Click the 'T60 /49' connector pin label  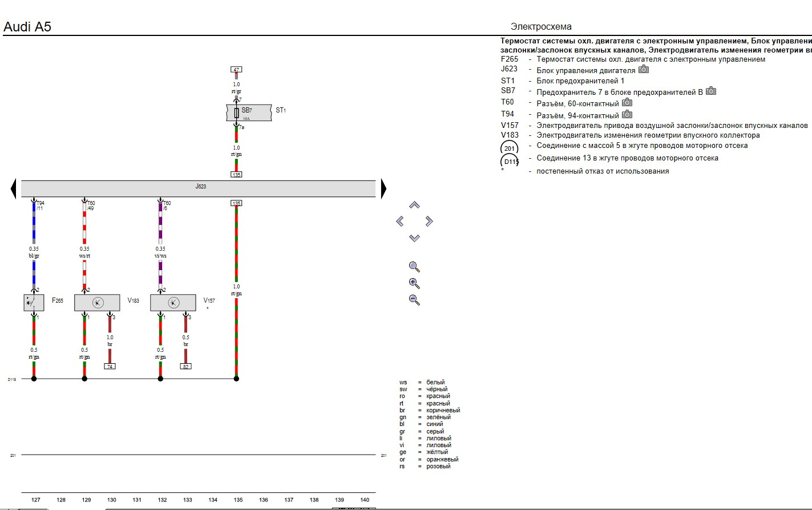91,206
